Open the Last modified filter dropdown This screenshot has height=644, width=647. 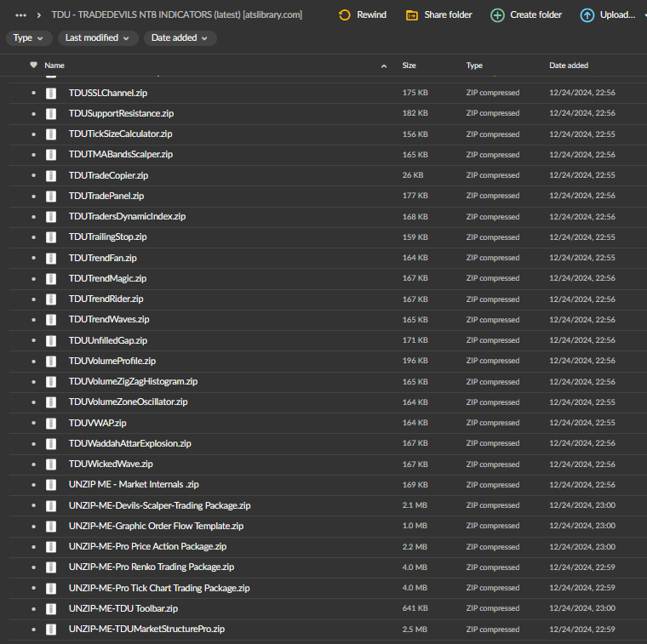tap(98, 38)
